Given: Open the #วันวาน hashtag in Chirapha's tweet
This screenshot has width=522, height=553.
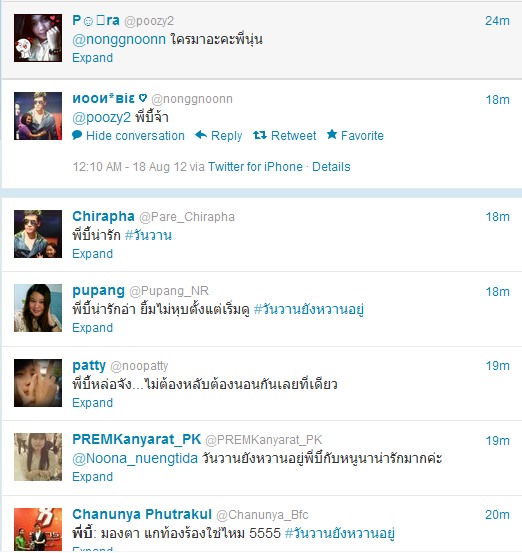Looking at the screenshot, I should click(x=148, y=235).
